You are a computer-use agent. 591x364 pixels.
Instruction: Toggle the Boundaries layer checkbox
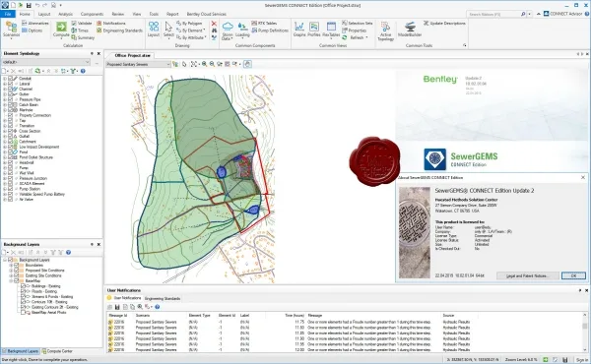16,265
